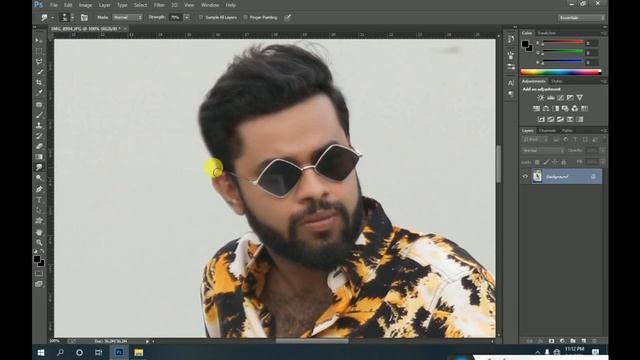The width and height of the screenshot is (640, 360).
Task: Select the Lasso tool
Action: click(39, 62)
